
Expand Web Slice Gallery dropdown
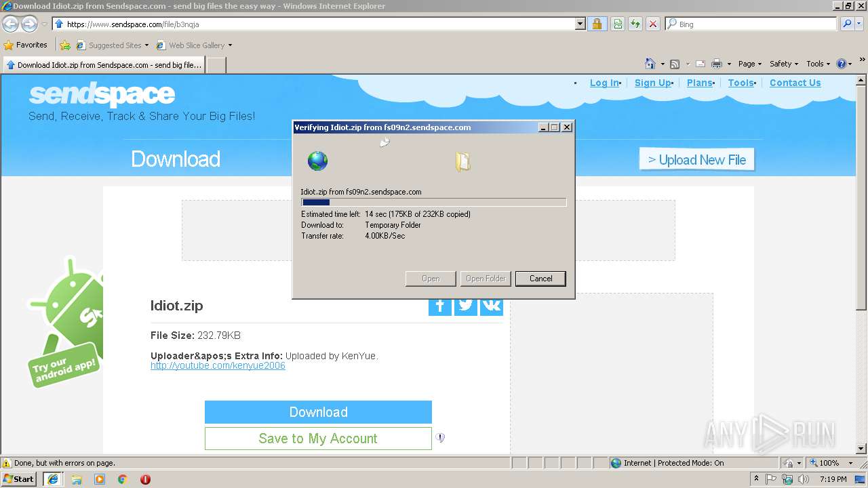230,45
